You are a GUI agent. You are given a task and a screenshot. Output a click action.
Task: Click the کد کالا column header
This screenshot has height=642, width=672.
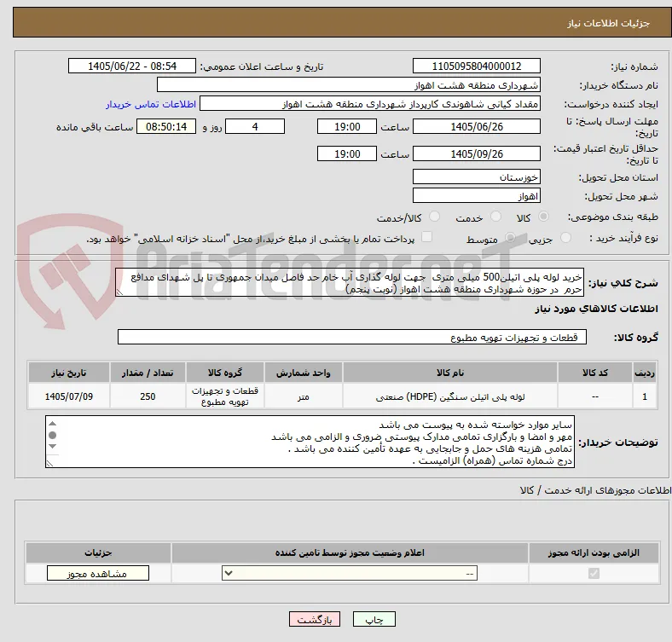[595, 373]
